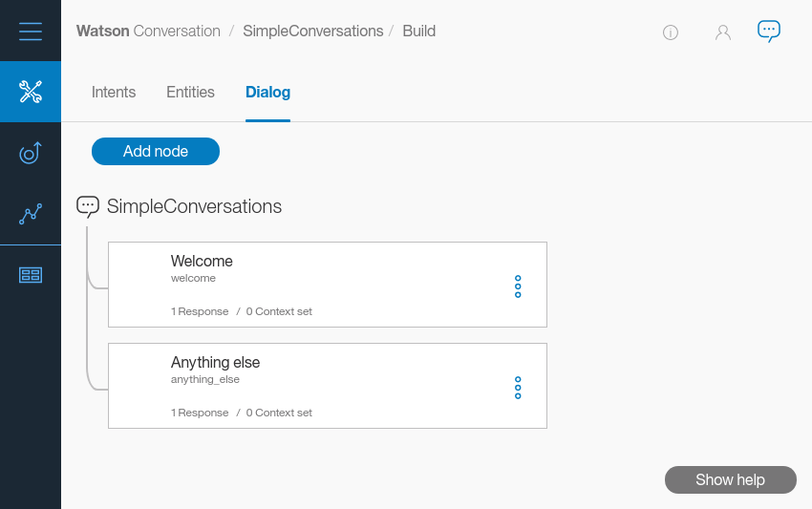Screen dimensions: 812x509
Task: Click the SimpleConversations dialog speech bubble icon
Action: pos(88,206)
